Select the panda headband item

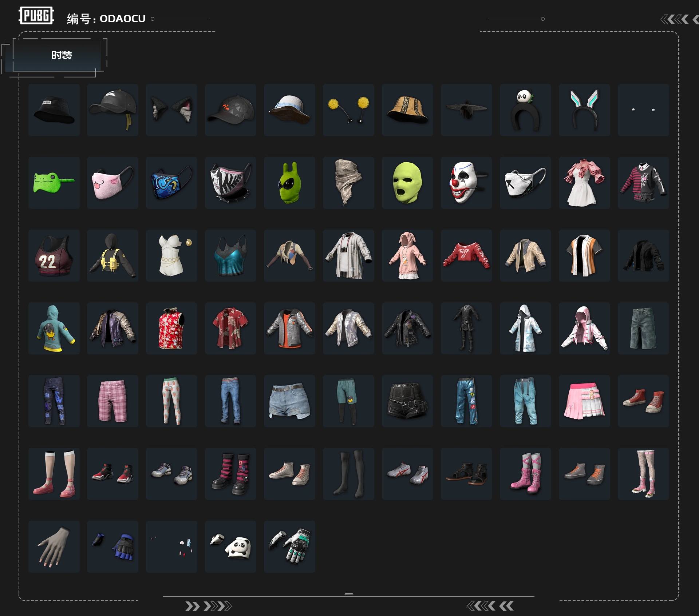click(525, 110)
